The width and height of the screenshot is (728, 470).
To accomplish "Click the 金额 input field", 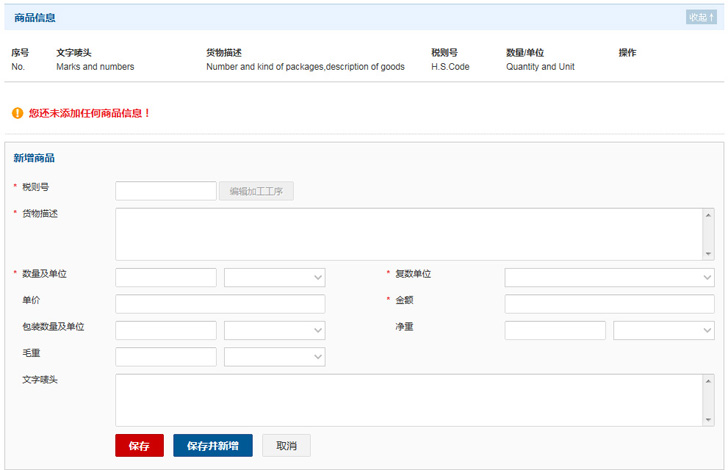I will coord(609,304).
